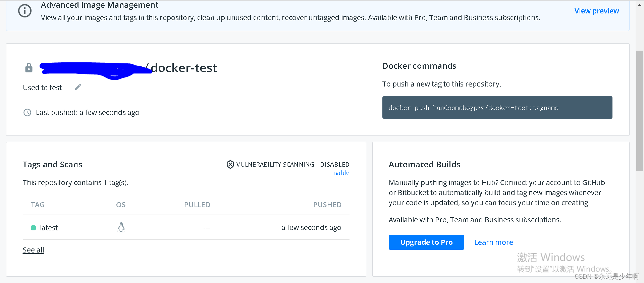Viewport: 644px width, 283px height.
Task: Click the Advanced Image Management heading
Action: coord(100,5)
